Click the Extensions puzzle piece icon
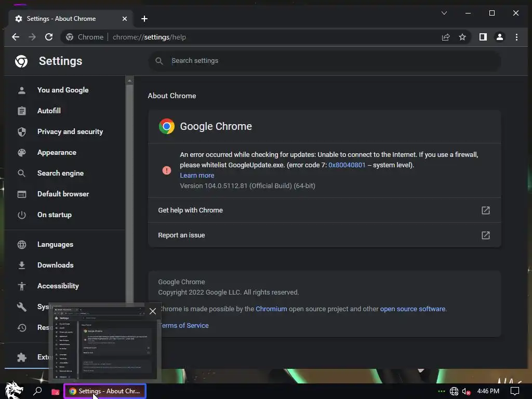 coord(22,357)
